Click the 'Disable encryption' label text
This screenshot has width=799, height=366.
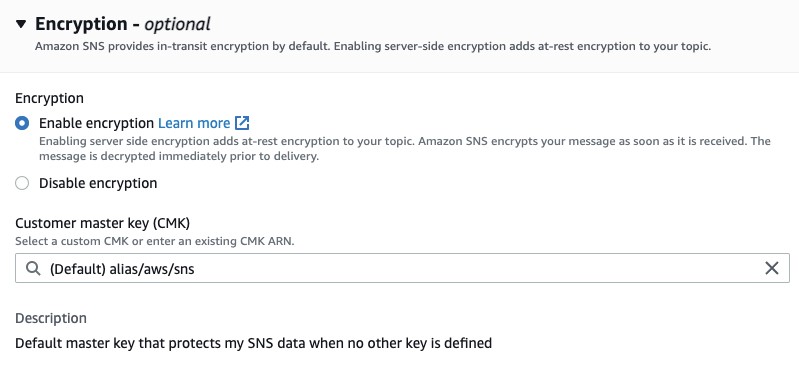98,183
